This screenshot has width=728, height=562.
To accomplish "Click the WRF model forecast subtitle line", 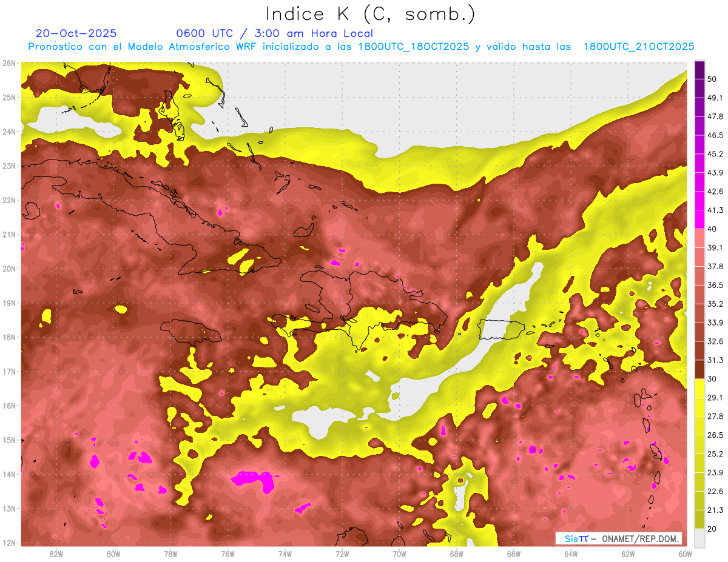I will [361, 47].
